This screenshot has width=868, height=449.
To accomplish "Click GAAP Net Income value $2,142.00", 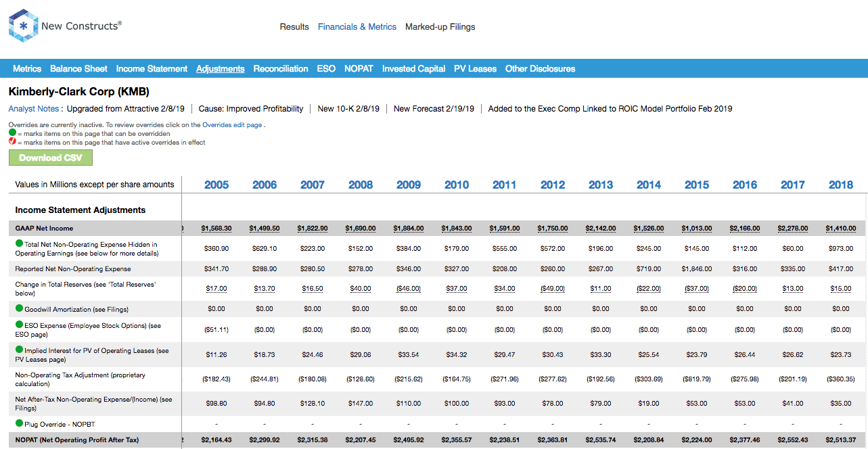I will click(x=601, y=229).
